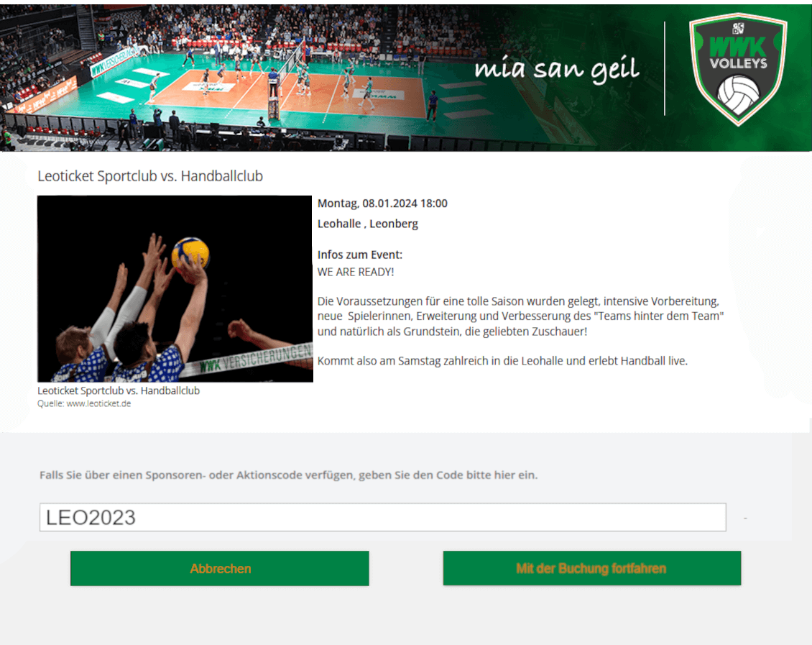Click the 'Leoticket Sportclub vs. Handballclub' heading
This screenshot has width=812, height=645.
[x=150, y=175]
